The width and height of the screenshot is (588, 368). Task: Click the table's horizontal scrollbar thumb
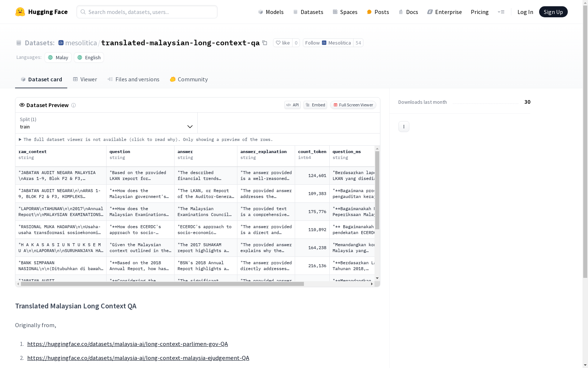pos(162,284)
